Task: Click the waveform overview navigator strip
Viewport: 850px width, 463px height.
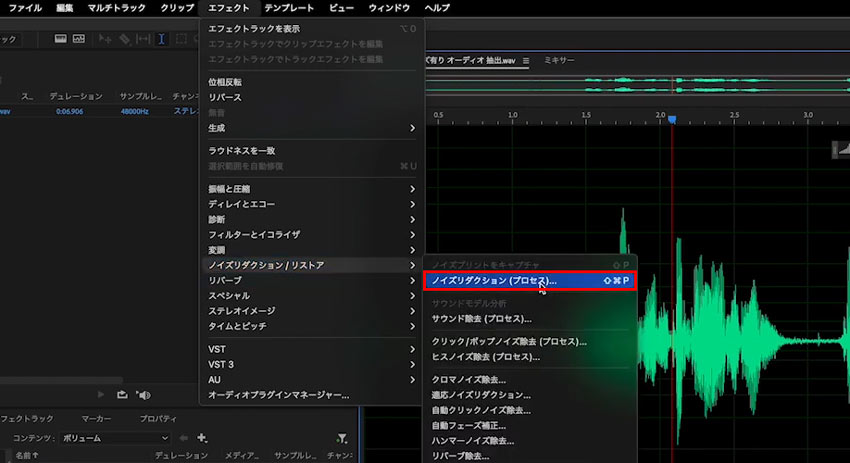Action: [x=638, y=84]
